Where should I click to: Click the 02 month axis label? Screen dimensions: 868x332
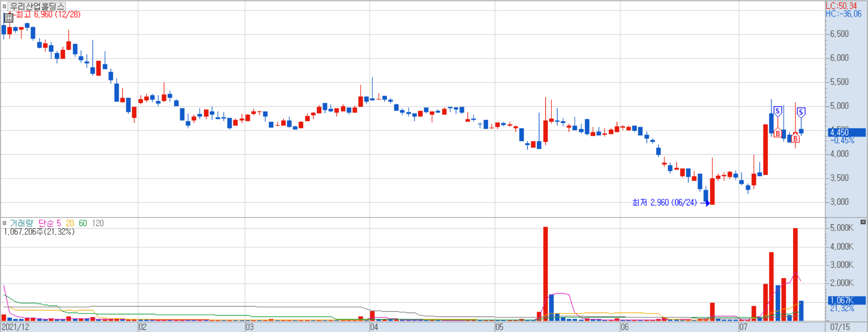(142, 327)
